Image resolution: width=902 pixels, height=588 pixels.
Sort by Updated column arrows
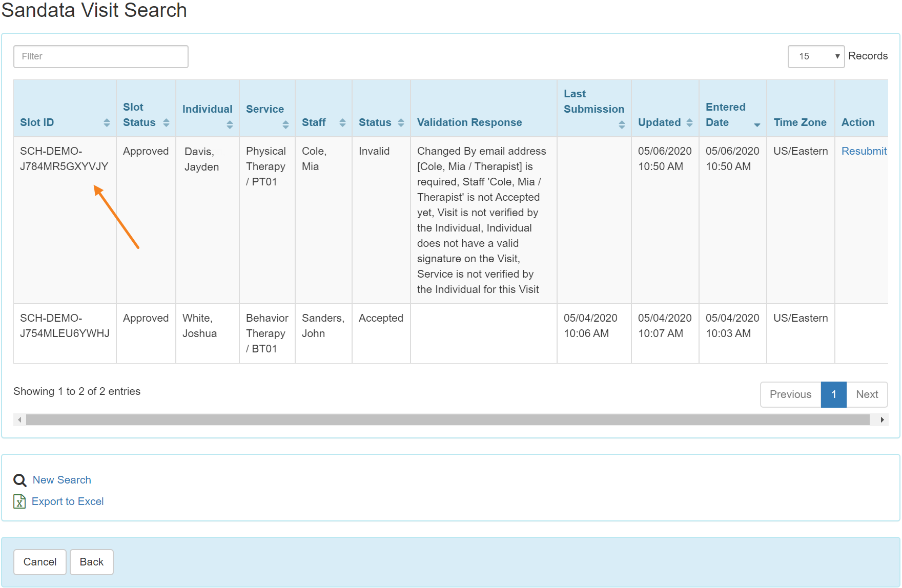(x=689, y=122)
